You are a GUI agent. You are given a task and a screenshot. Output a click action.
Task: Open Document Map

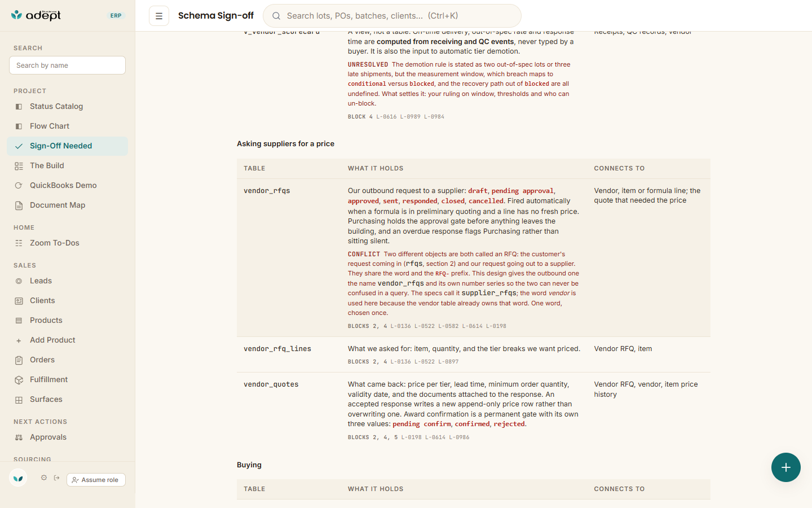(x=68, y=205)
